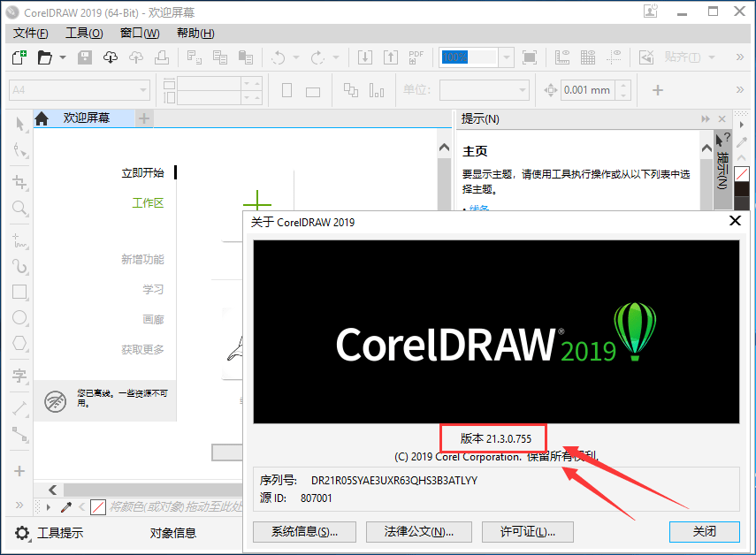
Task: Expand the toolbox overflow chevron
Action: point(19,505)
